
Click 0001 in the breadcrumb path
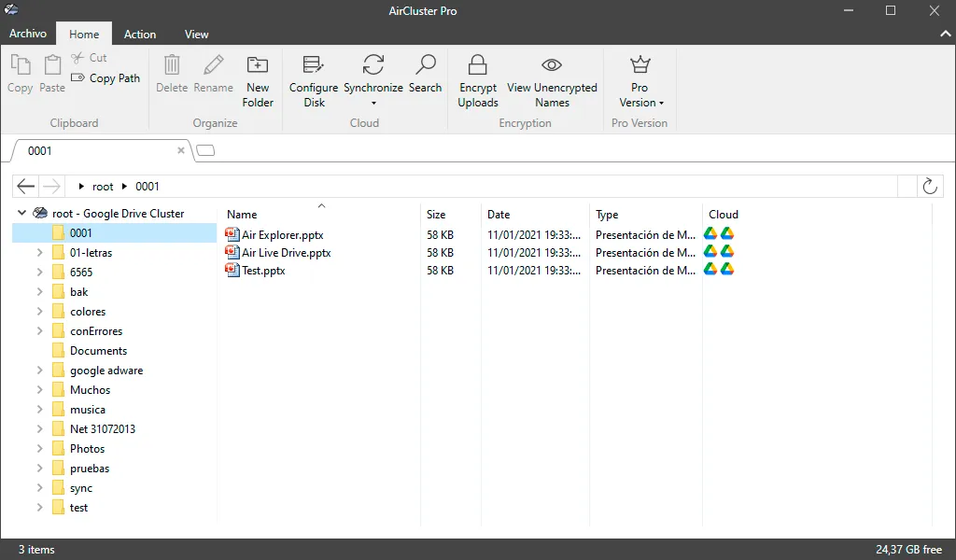point(147,187)
